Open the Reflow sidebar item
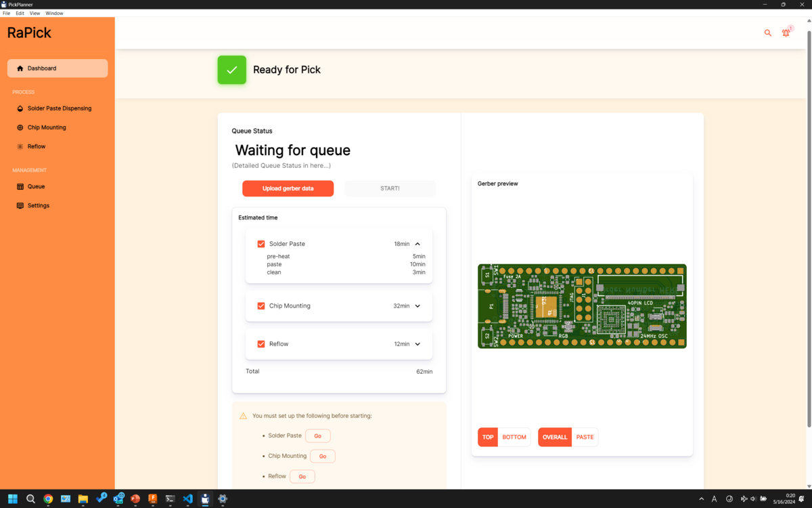 click(x=58, y=146)
